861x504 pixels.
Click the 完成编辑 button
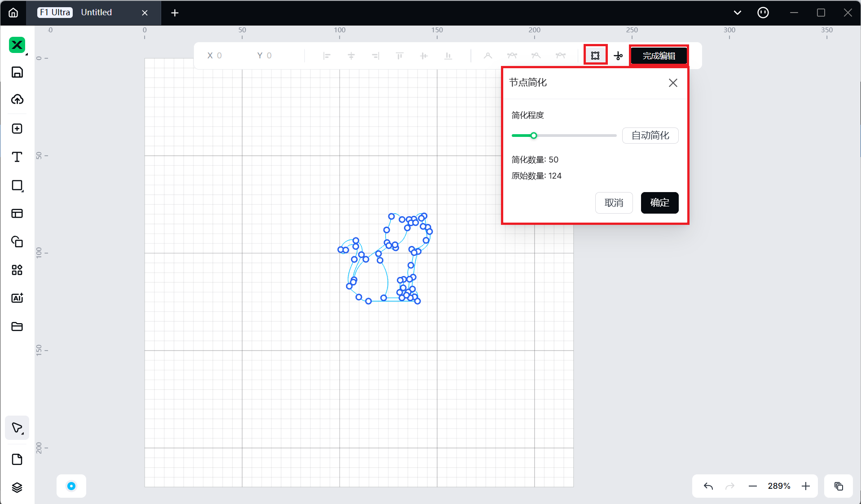point(659,56)
